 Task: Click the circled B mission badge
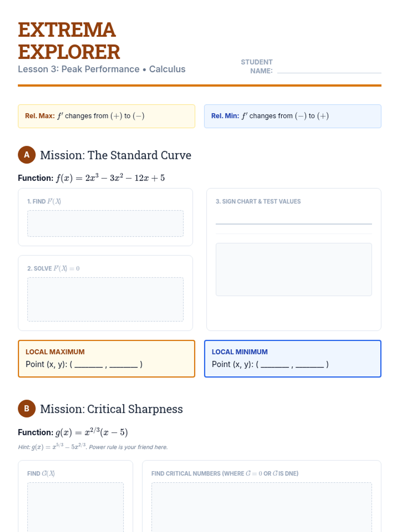coord(27,409)
